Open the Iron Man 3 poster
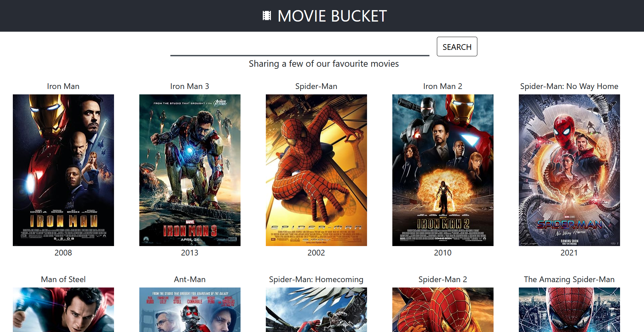Image resolution: width=644 pixels, height=332 pixels. [x=190, y=170]
